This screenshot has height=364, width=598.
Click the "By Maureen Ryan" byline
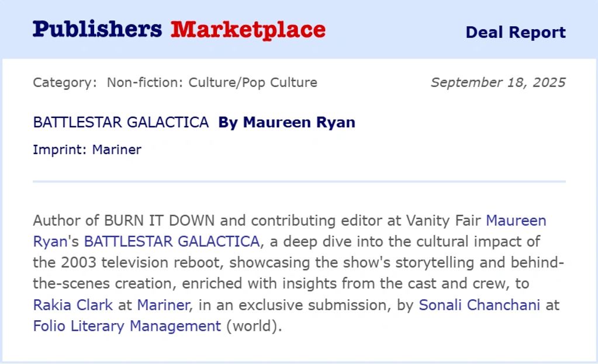(286, 122)
